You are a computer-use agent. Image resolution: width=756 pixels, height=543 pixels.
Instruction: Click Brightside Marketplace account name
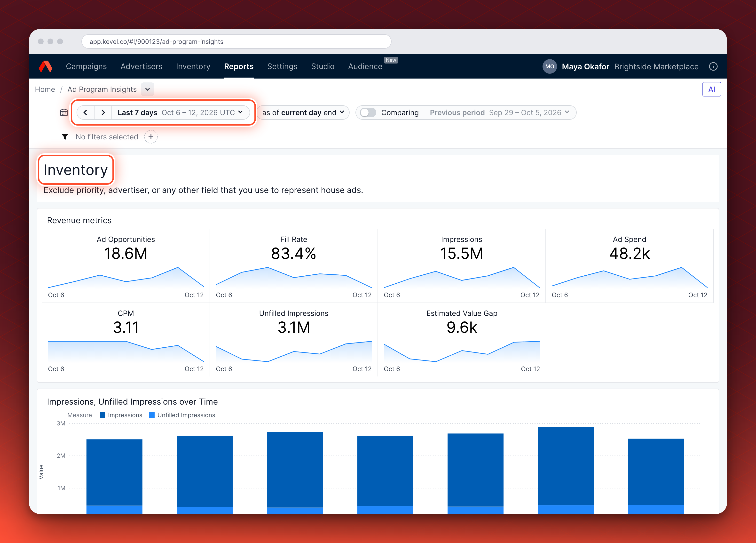(x=656, y=66)
